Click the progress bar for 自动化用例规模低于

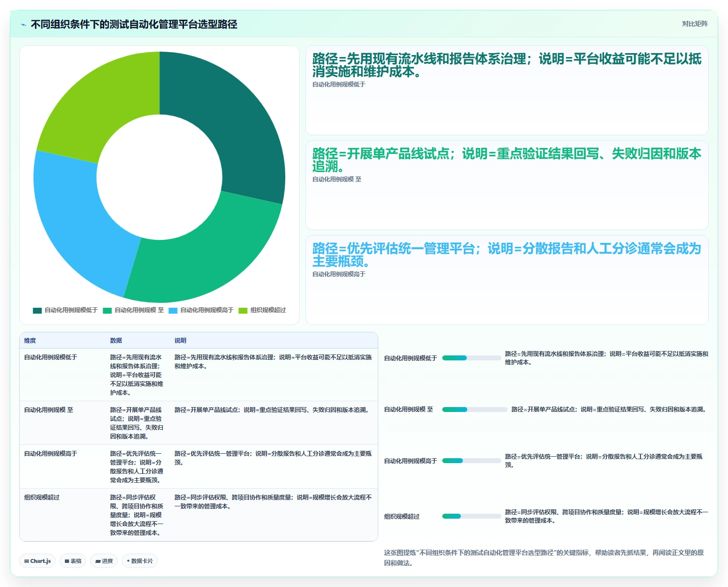[x=471, y=358]
